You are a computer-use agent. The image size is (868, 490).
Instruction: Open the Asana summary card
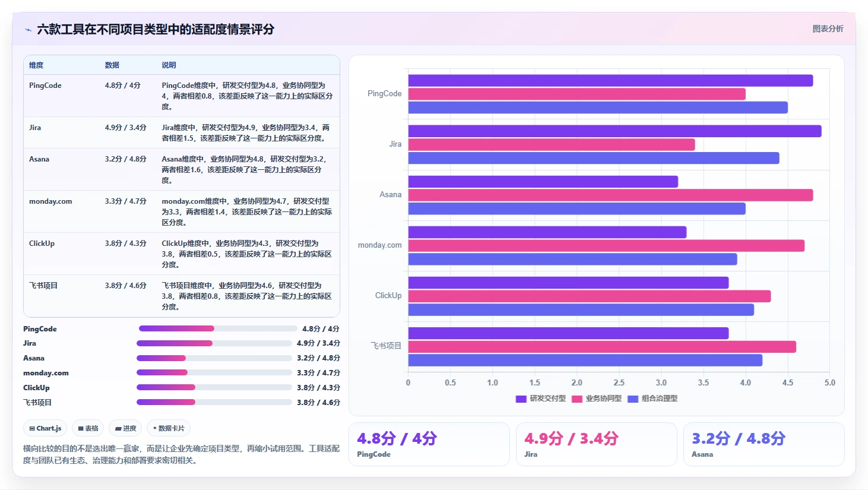[x=764, y=444]
